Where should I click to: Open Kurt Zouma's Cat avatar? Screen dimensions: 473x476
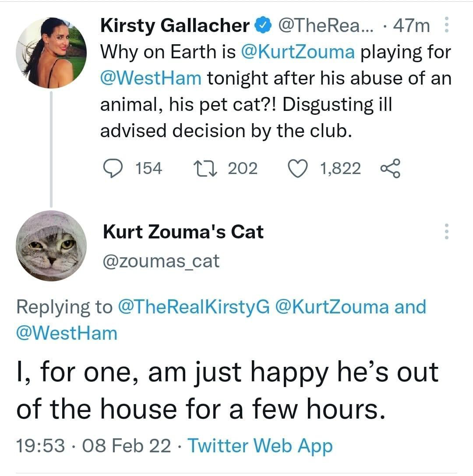click(51, 245)
